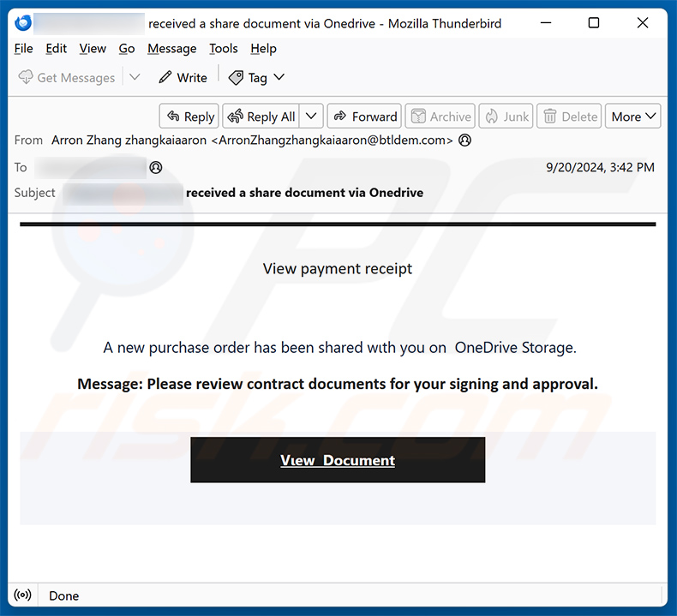Open the Tag dropdown

[256, 78]
